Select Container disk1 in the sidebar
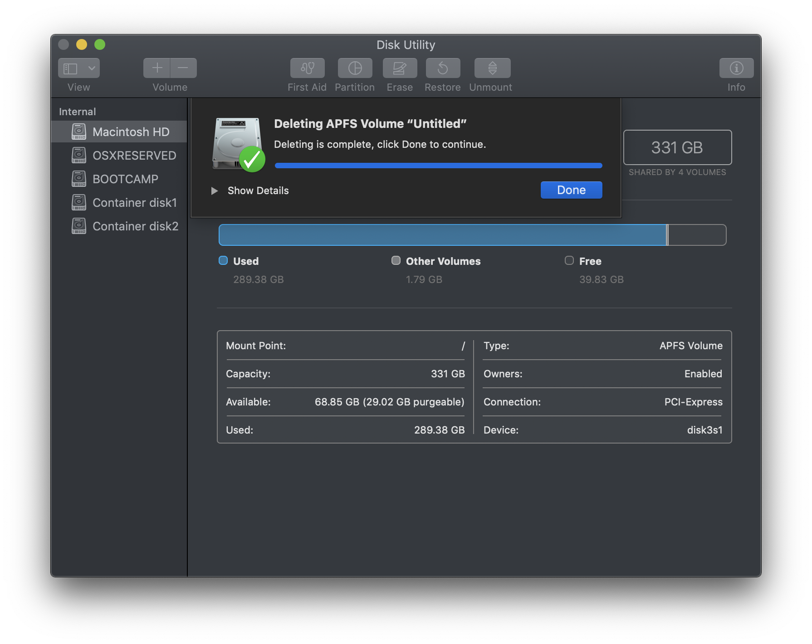 point(119,202)
